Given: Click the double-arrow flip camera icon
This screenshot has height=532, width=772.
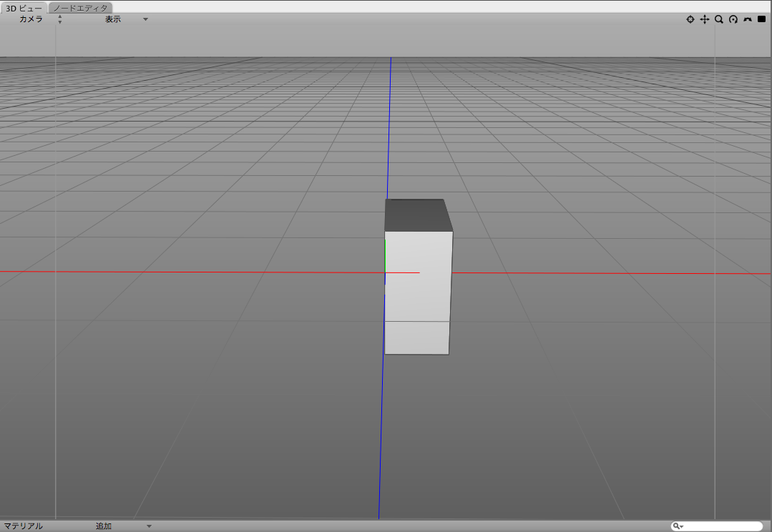Looking at the screenshot, I should (748, 19).
